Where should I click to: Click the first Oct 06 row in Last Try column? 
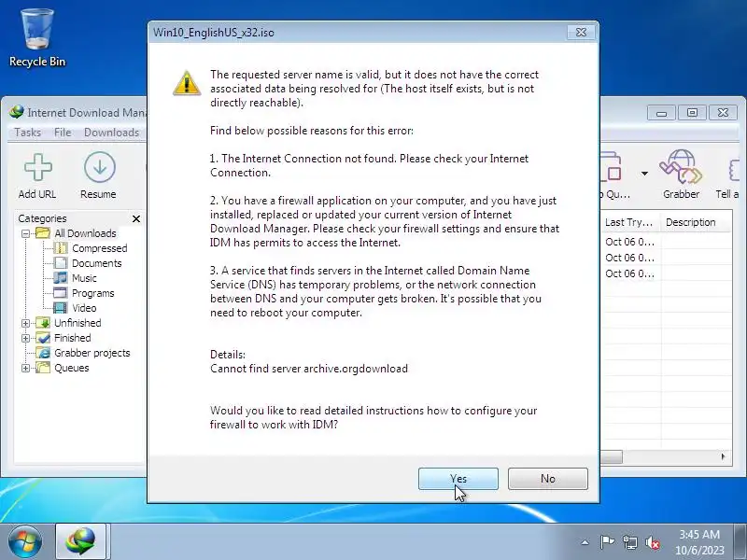click(629, 242)
